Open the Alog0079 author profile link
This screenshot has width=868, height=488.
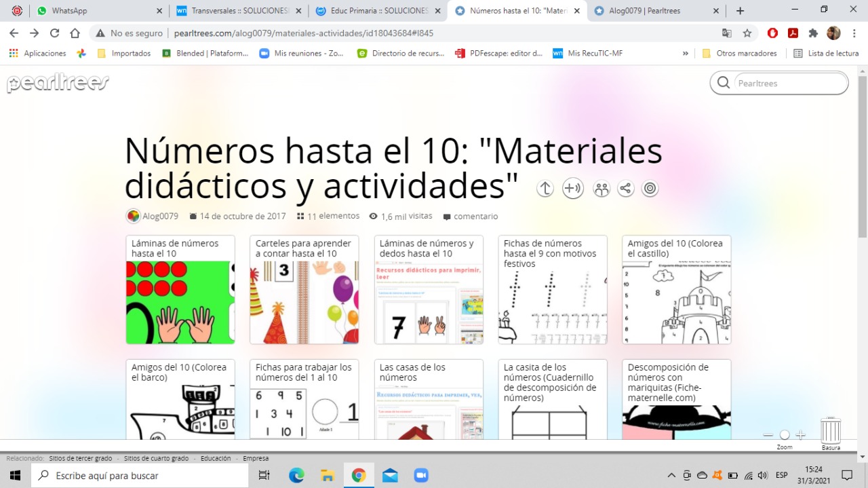pyautogui.click(x=160, y=217)
